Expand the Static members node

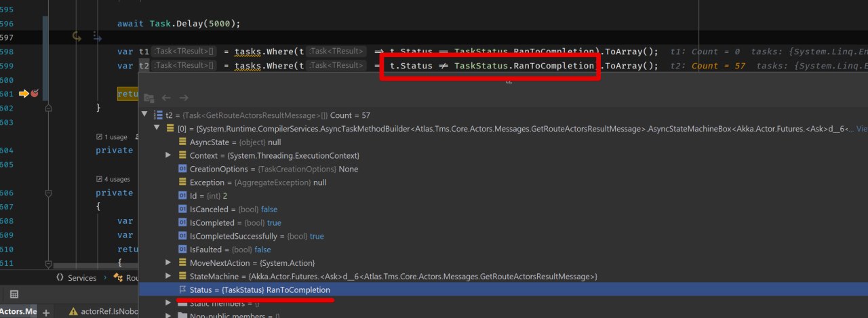[x=169, y=303]
